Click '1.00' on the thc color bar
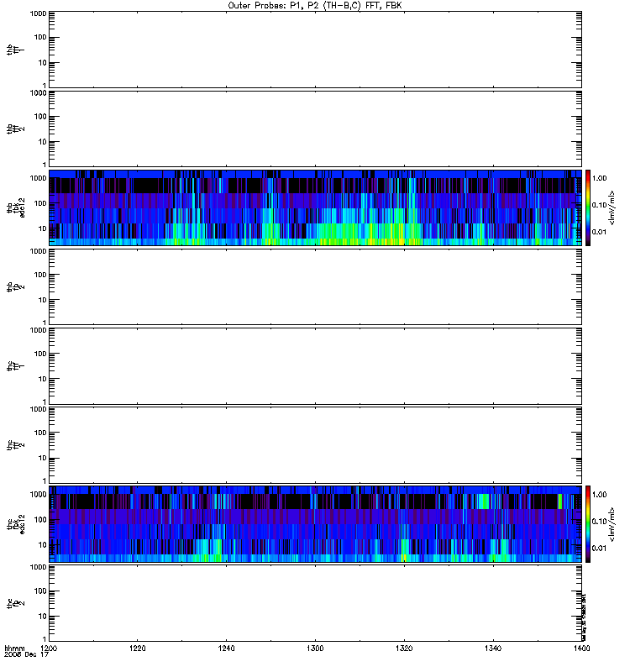 [599, 495]
